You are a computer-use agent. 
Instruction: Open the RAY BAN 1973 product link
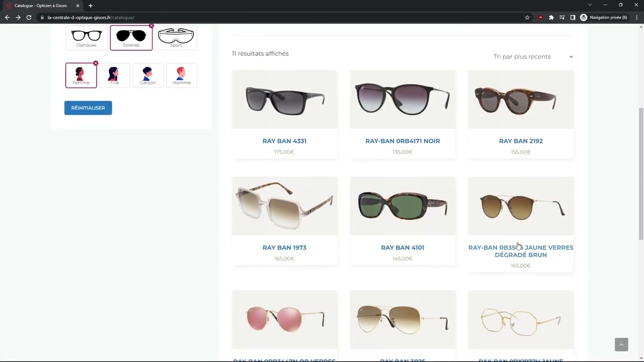pos(284,248)
